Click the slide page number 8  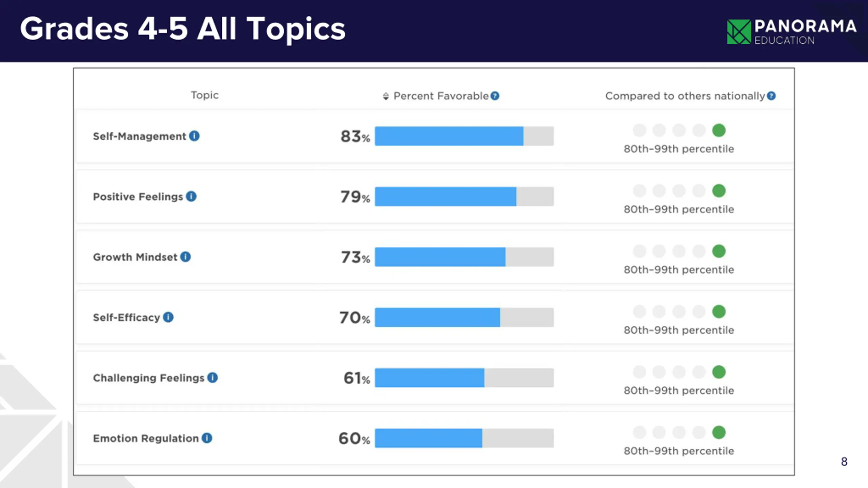(844, 462)
